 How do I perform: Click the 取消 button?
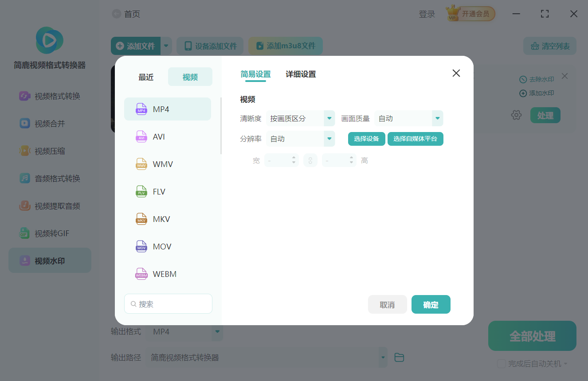tap(387, 304)
